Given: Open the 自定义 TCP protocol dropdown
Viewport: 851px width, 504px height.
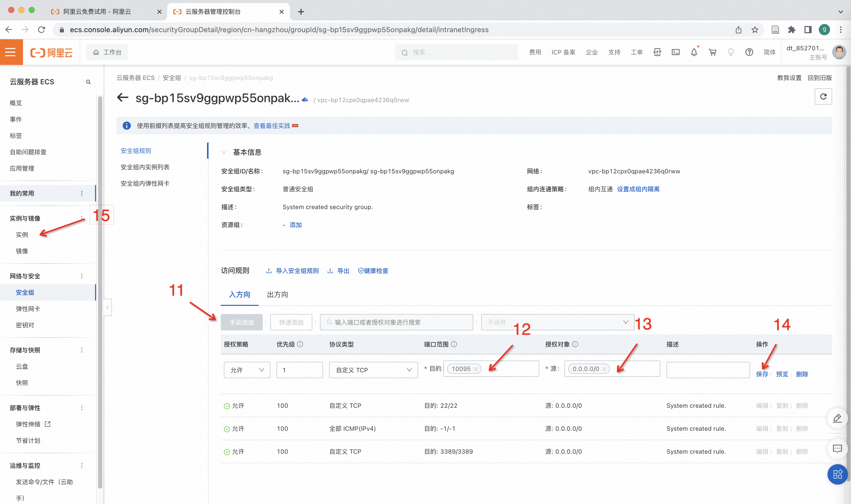Looking at the screenshot, I should (373, 370).
